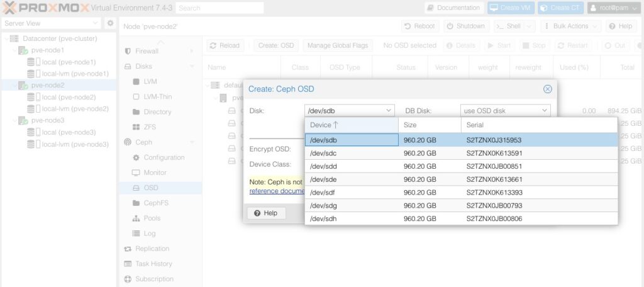This screenshot has height=287, width=644.
Task: Select pve-node1 in the server tree
Action: [48, 50]
